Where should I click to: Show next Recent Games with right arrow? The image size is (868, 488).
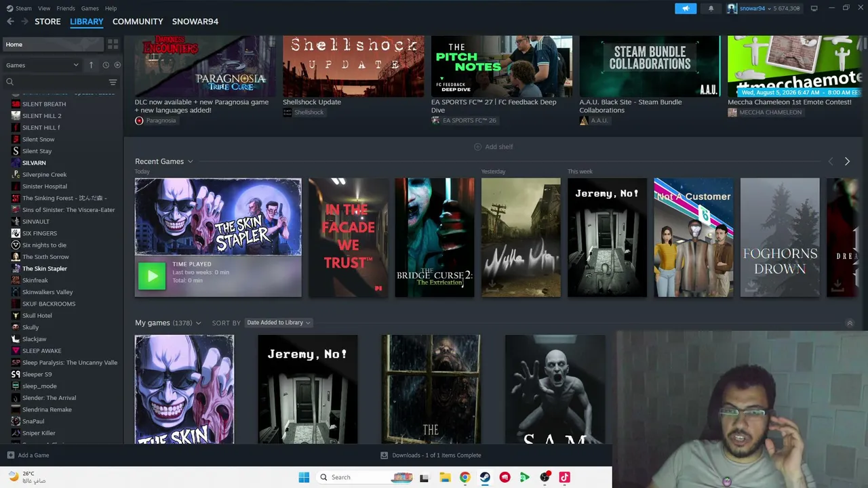[847, 161]
